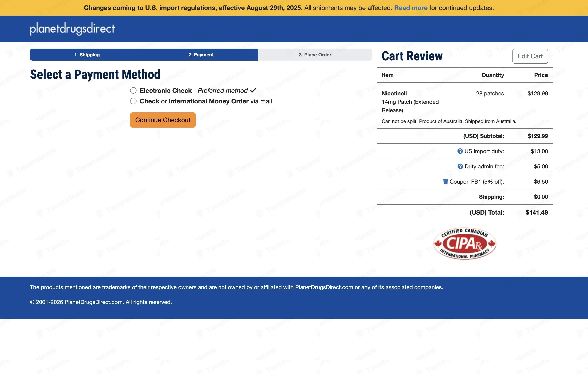Click the Continue Checkout button
This screenshot has height=374, width=588.
pos(163,120)
